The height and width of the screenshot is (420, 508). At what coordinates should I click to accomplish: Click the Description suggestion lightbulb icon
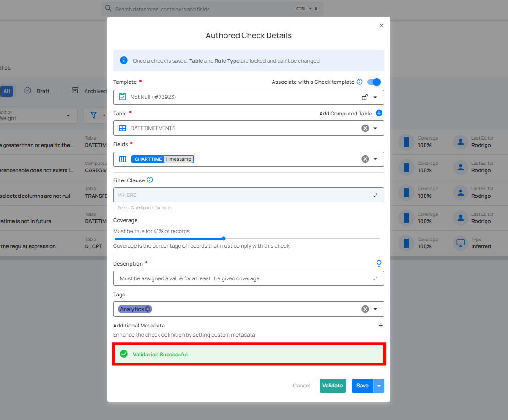tap(379, 263)
